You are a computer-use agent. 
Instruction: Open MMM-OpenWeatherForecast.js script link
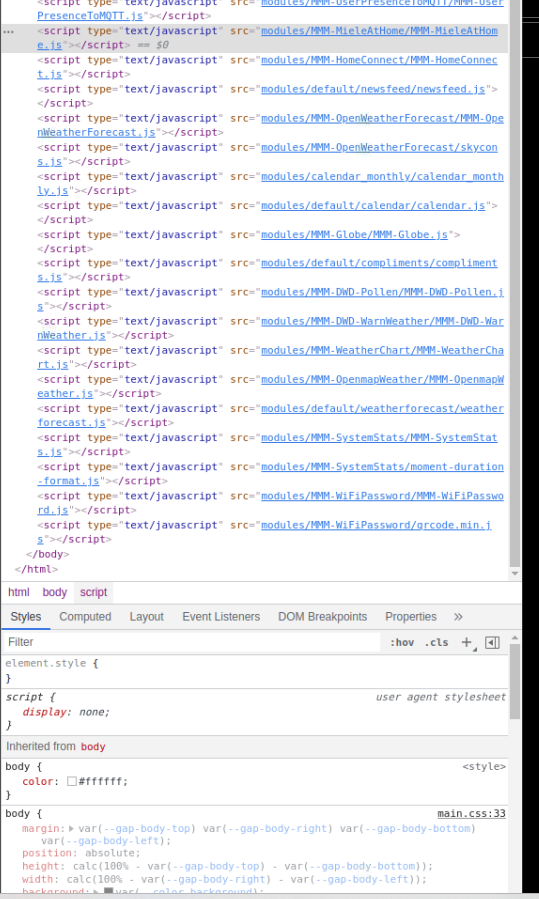click(x=382, y=118)
